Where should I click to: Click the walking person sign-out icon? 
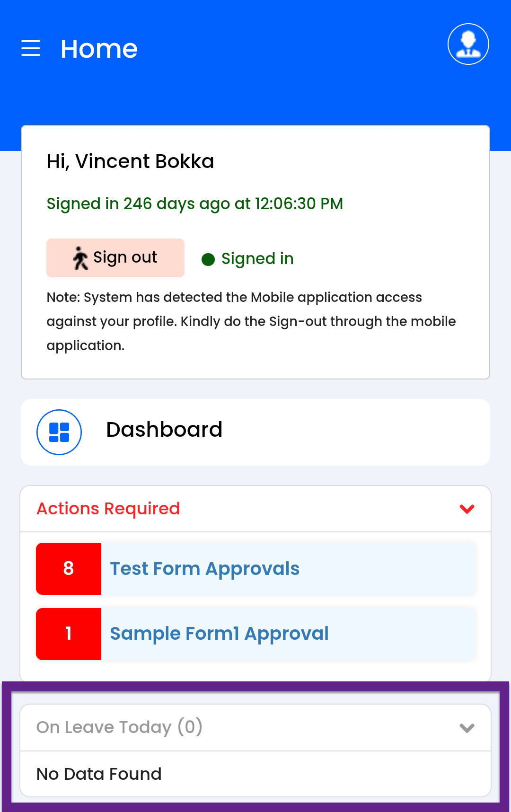(x=80, y=258)
